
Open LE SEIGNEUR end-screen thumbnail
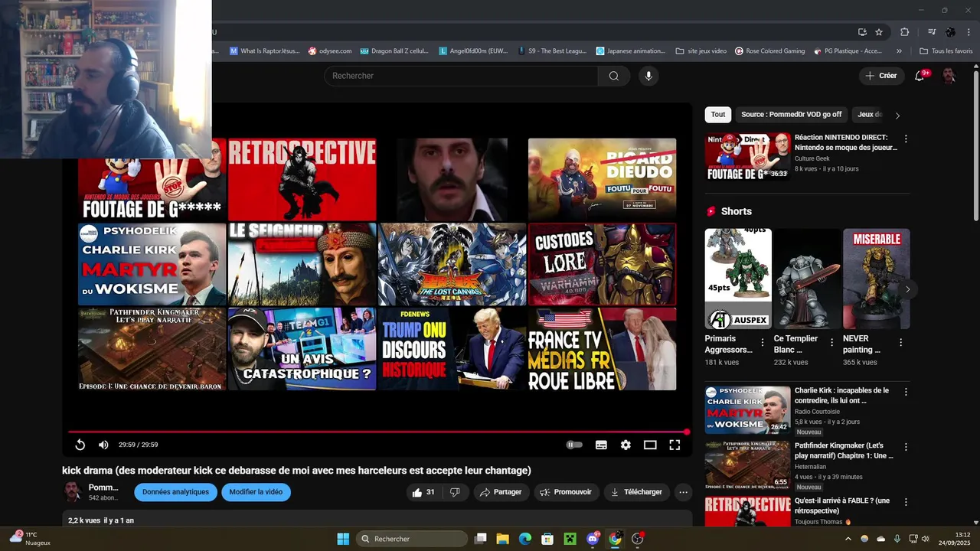[x=302, y=264]
